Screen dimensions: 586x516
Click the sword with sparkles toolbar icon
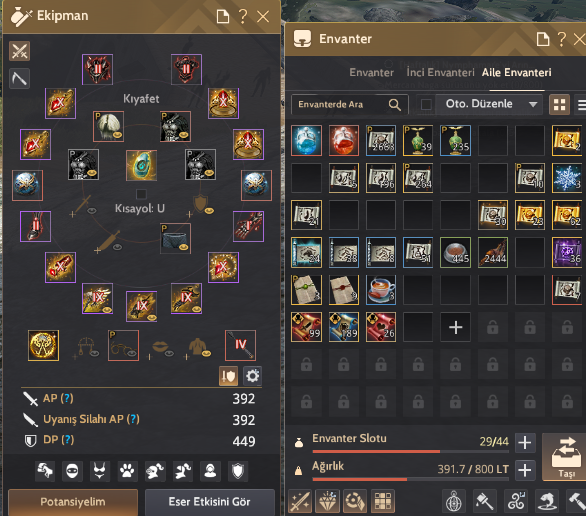[300, 501]
